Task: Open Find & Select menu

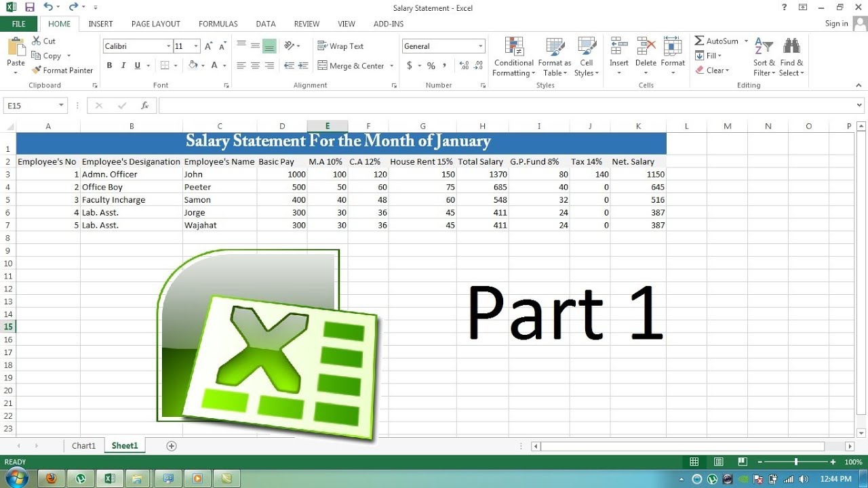Action: tap(791, 57)
